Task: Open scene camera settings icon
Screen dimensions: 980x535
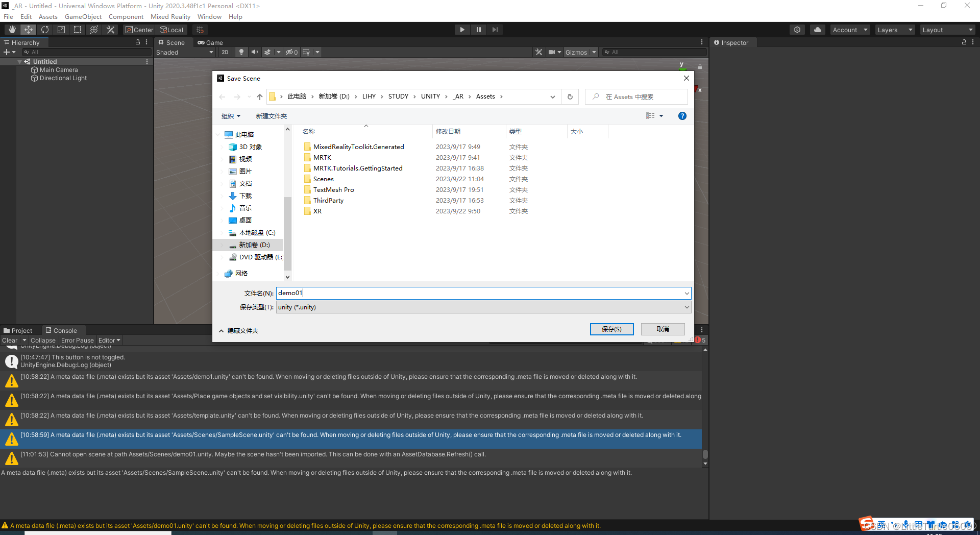Action: click(x=552, y=52)
